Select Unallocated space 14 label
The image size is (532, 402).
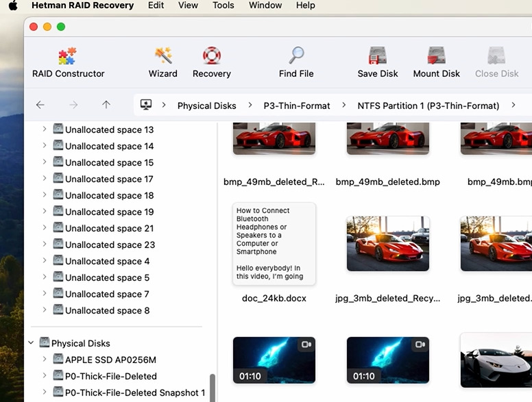tap(109, 146)
